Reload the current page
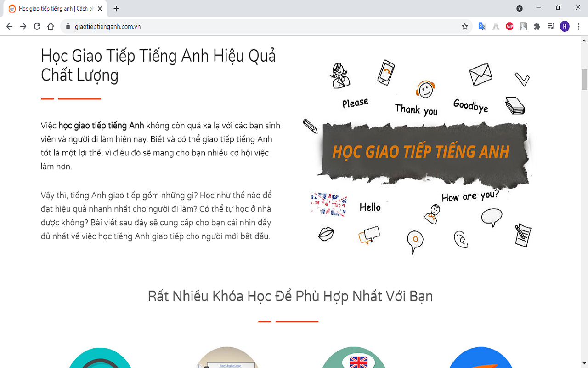The width and height of the screenshot is (588, 368). point(37,27)
